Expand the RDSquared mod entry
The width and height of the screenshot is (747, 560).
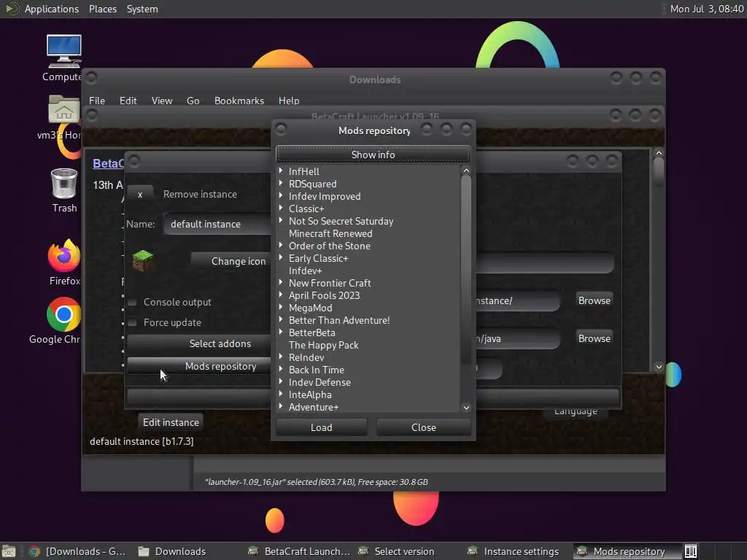click(281, 183)
